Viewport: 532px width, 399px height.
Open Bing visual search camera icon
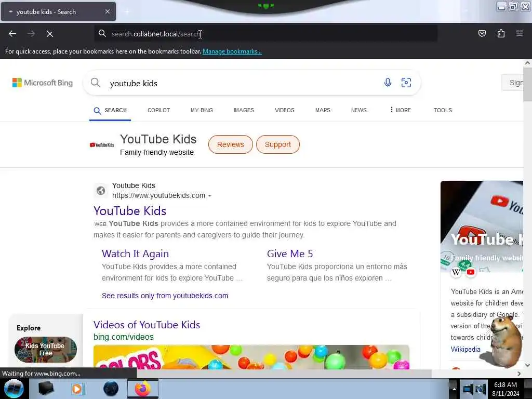(x=406, y=83)
